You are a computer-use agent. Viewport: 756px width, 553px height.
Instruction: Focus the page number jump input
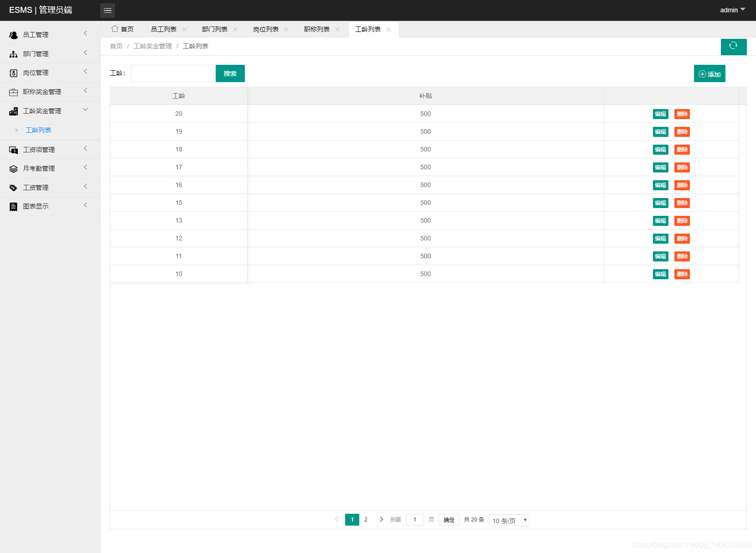tap(415, 520)
